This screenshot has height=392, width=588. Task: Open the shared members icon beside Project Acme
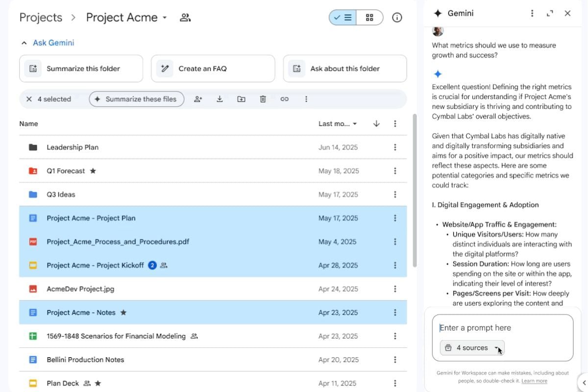pyautogui.click(x=185, y=18)
